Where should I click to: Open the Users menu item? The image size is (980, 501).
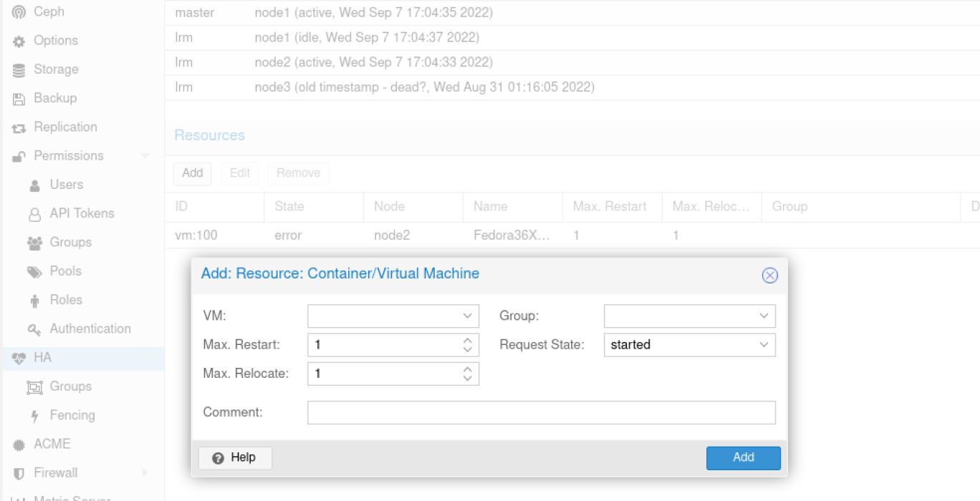point(66,185)
